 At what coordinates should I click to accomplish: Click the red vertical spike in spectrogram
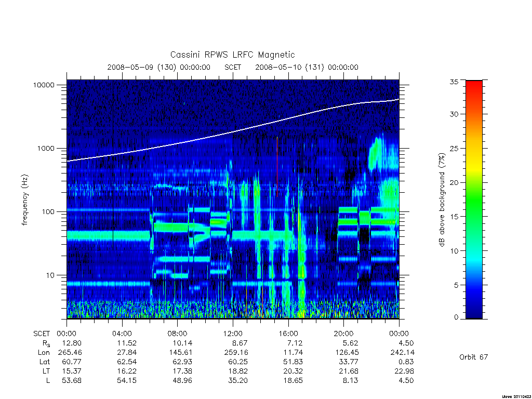tap(277, 167)
